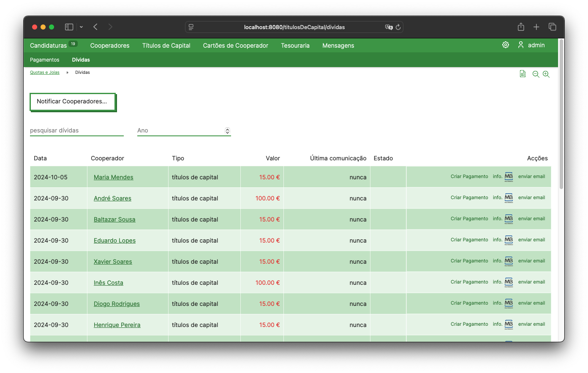The image size is (588, 373).
Task: Click the page vertical scrollbar
Action: 561,114
